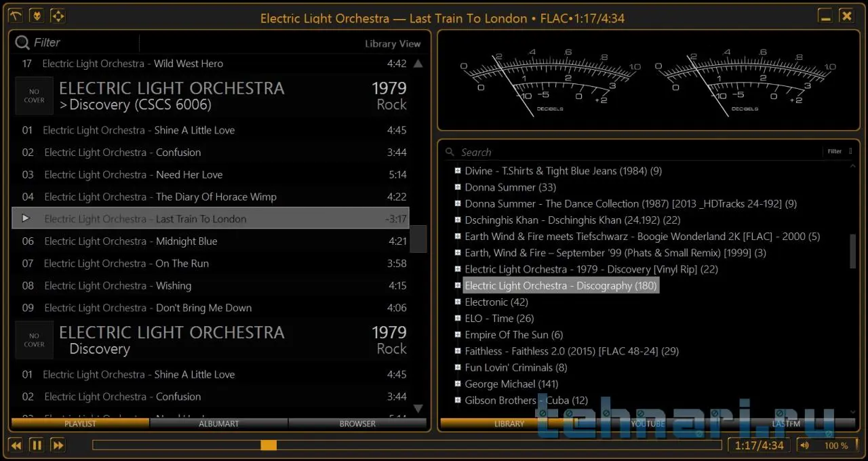Screen dimensions: 868x461
Task: Skip to next track
Action: tap(58, 445)
